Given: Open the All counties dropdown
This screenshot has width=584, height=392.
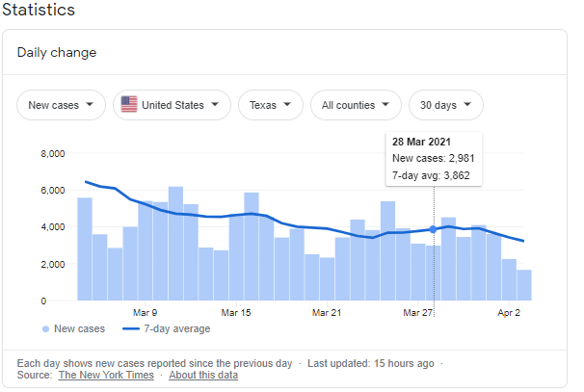Looking at the screenshot, I should pos(356,105).
